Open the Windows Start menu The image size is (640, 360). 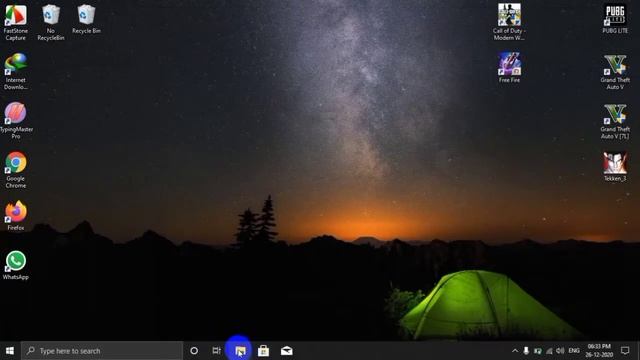click(10, 351)
